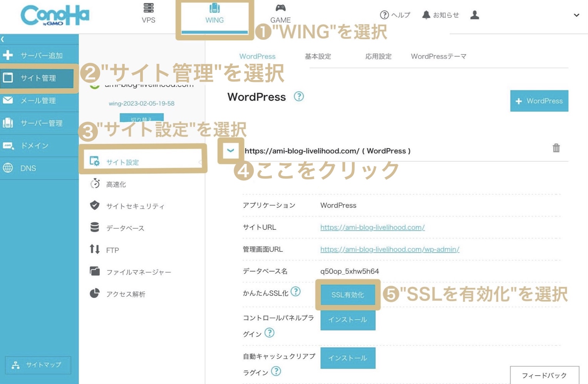588x384 pixels.
Task: Expand the account dropdown arrow at top right
Action: click(x=576, y=15)
